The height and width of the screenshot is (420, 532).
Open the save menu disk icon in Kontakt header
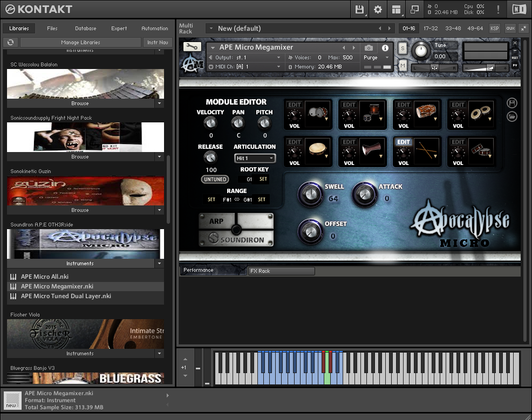click(x=359, y=10)
